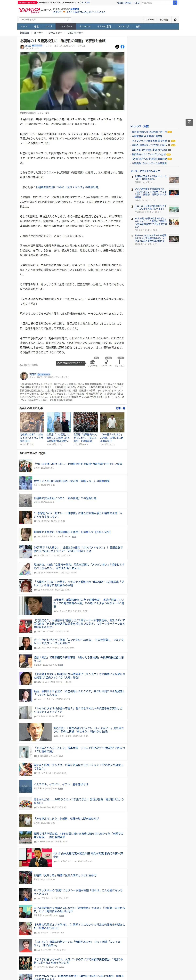Open the settings gear icon
The width and height of the screenshot is (196, 980).
click(x=175, y=20)
